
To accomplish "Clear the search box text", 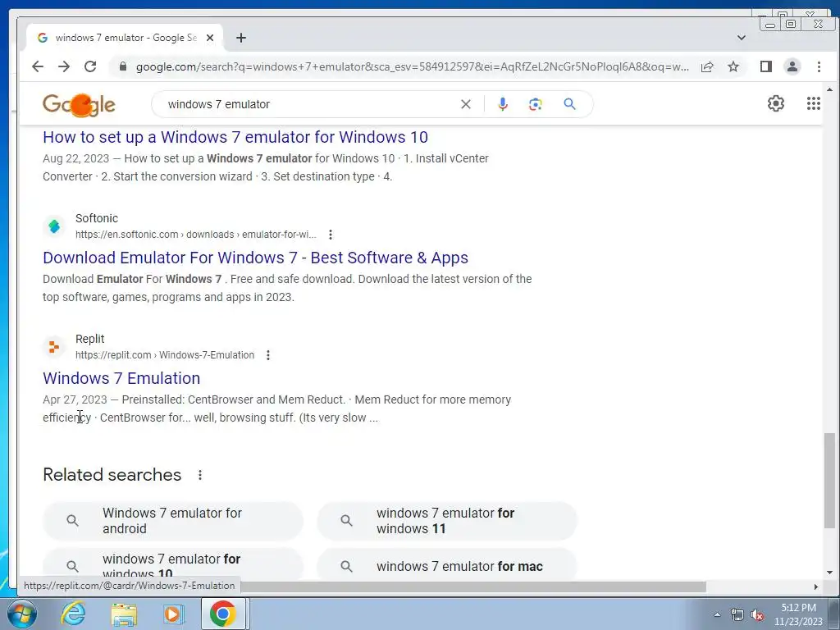I will [466, 104].
